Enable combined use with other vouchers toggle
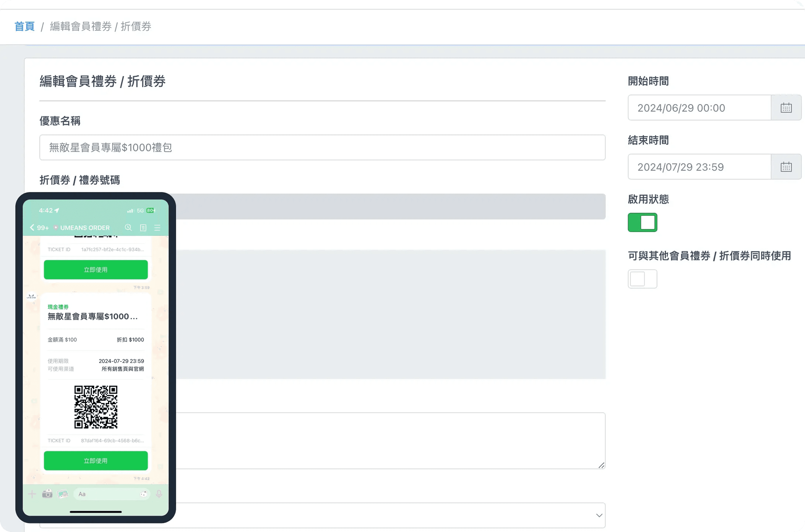 (642, 279)
